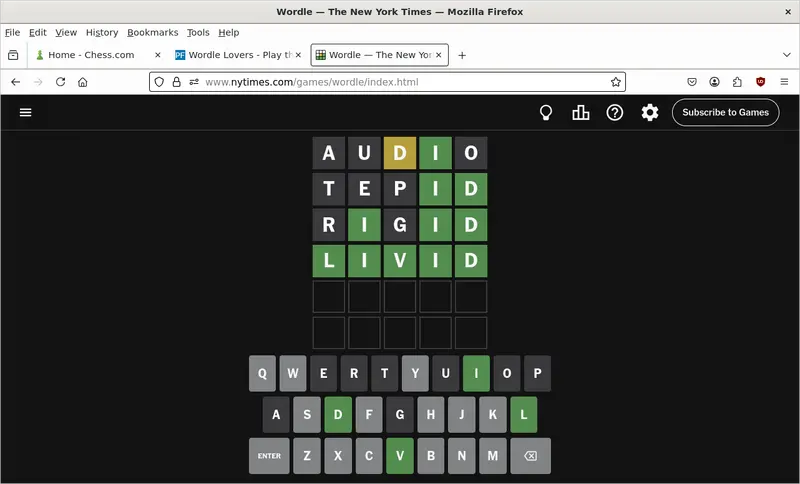Screen dimensions: 800x484
Task: Tap the B key on the keyboard
Action: (x=431, y=456)
